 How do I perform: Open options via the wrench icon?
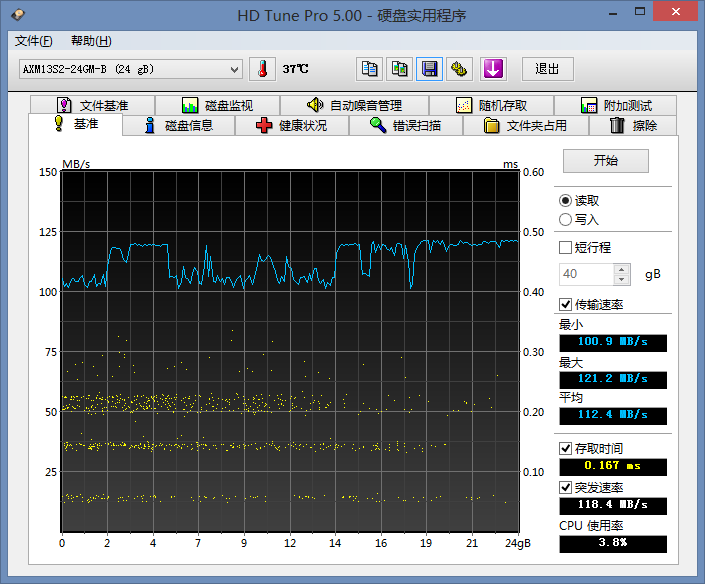pos(459,69)
